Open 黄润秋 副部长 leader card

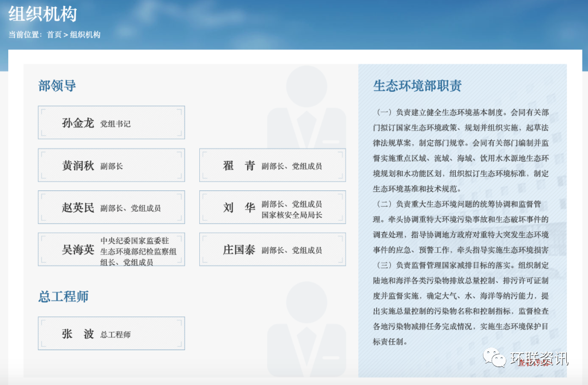112,165
